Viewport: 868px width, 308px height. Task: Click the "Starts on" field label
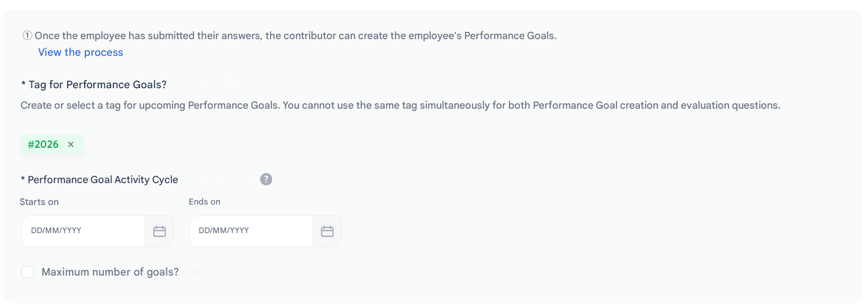39,202
